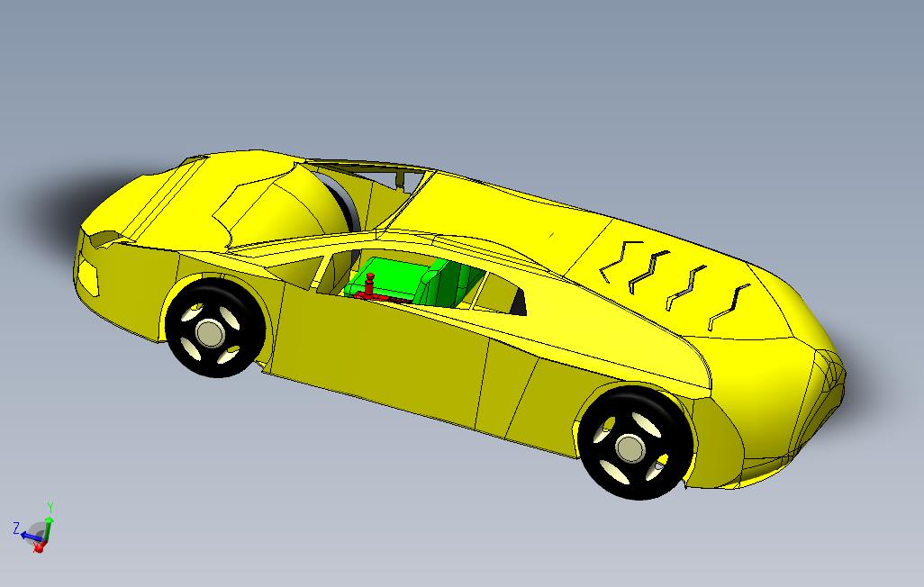Select the car's front wheel tire

214,328
